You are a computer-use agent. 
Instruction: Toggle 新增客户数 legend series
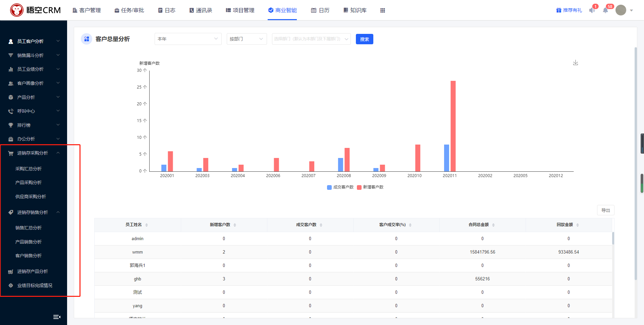[370, 187]
